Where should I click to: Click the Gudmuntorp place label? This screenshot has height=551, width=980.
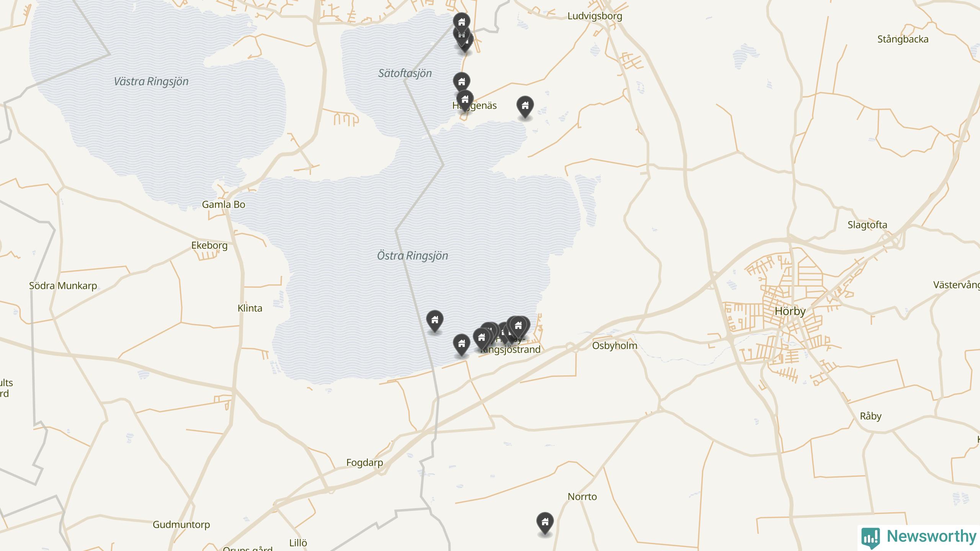[181, 525]
